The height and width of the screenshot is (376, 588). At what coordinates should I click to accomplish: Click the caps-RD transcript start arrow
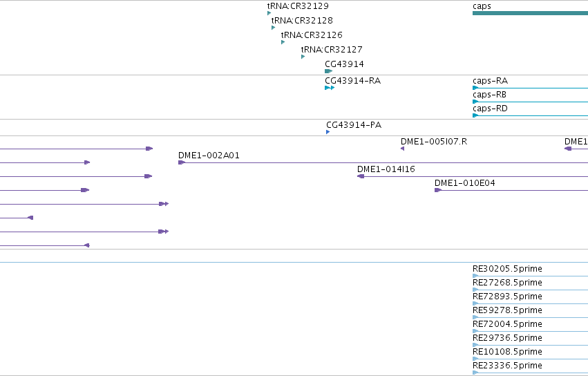(x=475, y=115)
